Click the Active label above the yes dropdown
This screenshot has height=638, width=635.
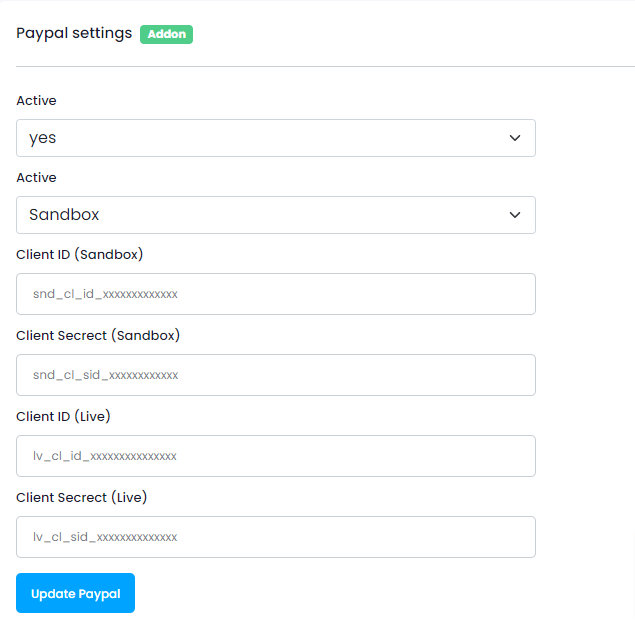pyautogui.click(x=36, y=101)
